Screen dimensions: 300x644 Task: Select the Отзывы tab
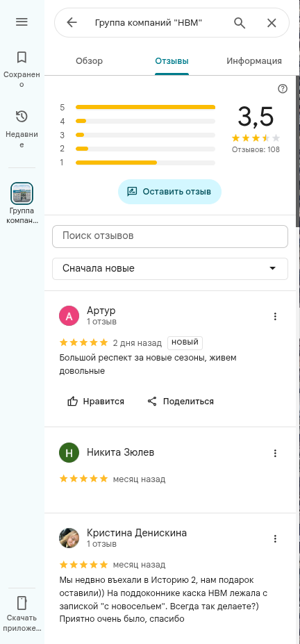tap(172, 61)
